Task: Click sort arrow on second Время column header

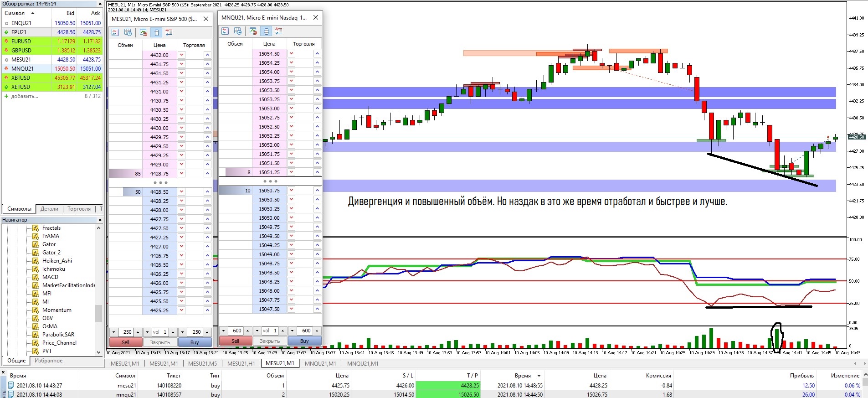Action: tap(539, 376)
